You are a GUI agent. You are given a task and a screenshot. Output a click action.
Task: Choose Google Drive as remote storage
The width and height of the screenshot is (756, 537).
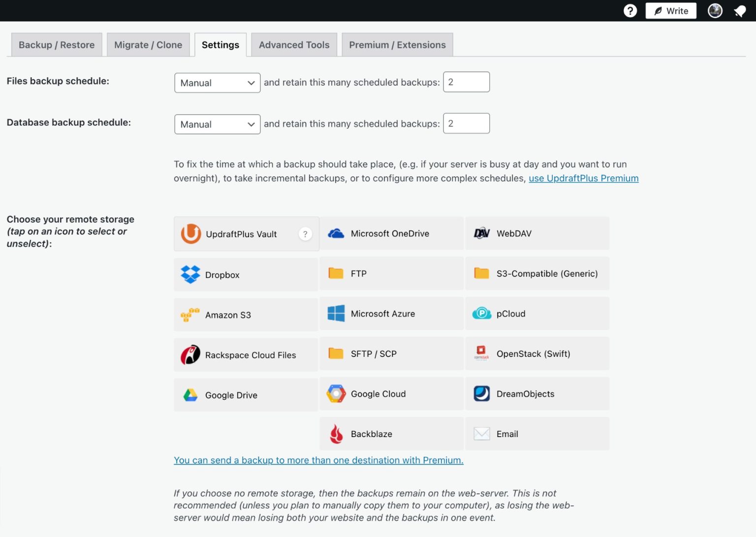coord(190,395)
